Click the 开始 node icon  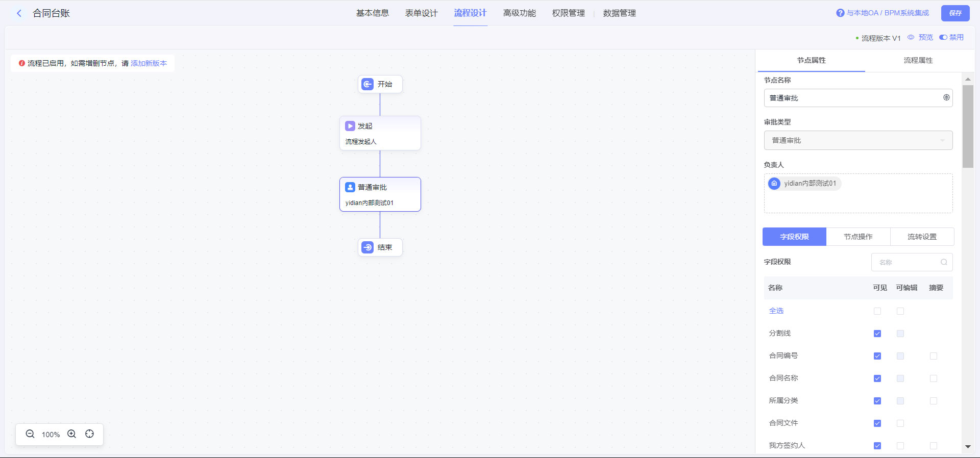(x=367, y=84)
